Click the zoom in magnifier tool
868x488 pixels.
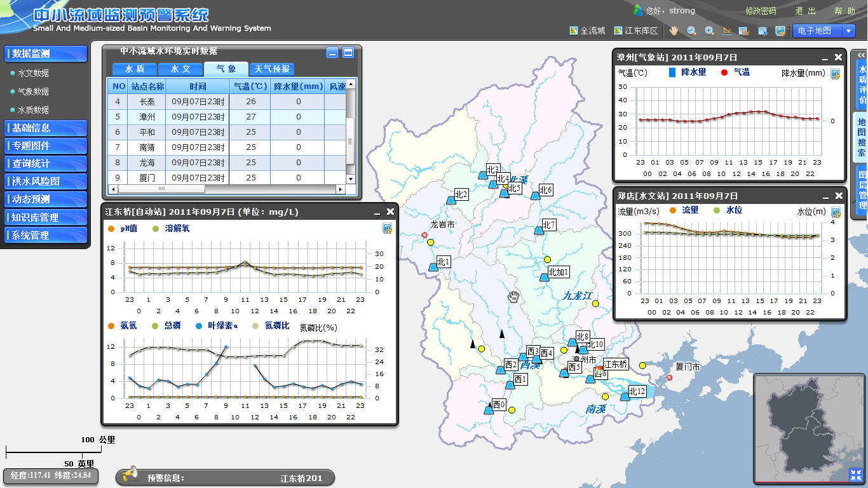tap(709, 30)
